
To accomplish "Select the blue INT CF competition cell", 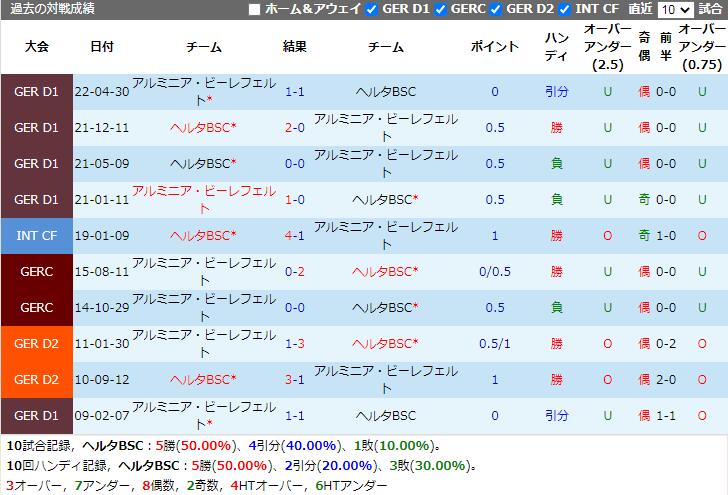I will point(37,236).
